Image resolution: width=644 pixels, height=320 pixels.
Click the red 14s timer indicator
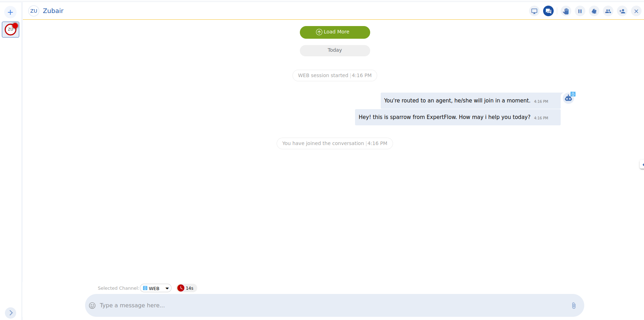tap(186, 288)
